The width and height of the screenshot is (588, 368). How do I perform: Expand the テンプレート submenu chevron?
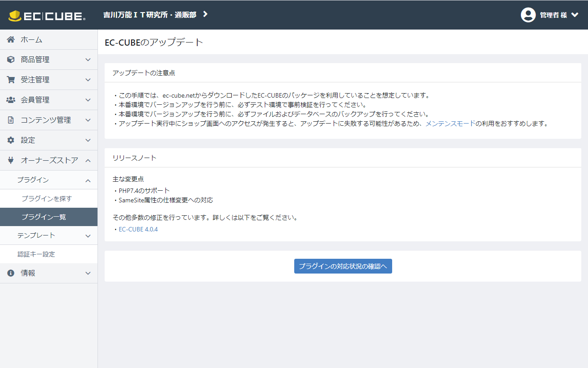point(88,236)
